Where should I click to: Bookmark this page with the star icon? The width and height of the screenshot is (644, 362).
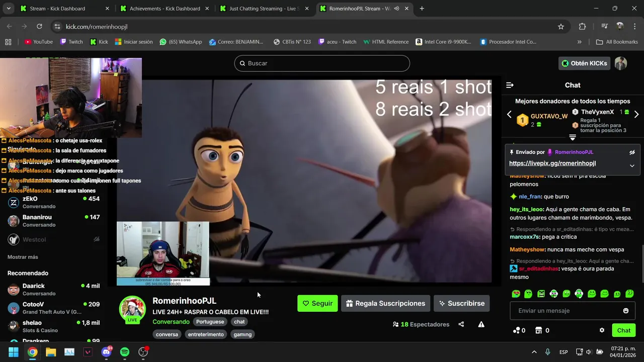point(561,27)
